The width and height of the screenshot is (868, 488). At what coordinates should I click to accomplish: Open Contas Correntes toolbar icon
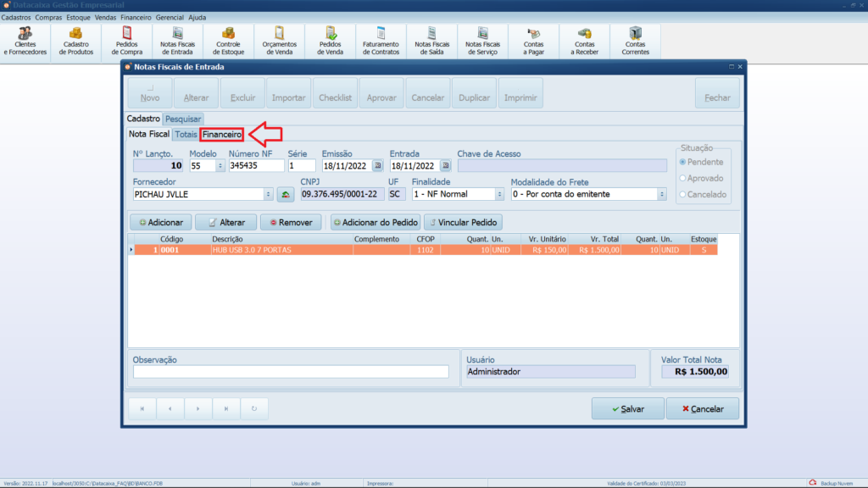636,40
